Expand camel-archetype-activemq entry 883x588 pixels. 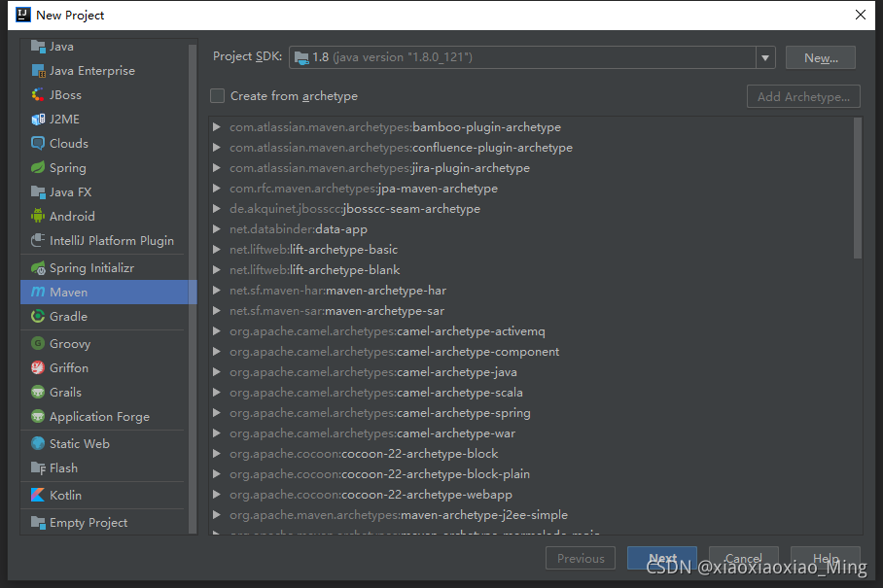(x=216, y=331)
